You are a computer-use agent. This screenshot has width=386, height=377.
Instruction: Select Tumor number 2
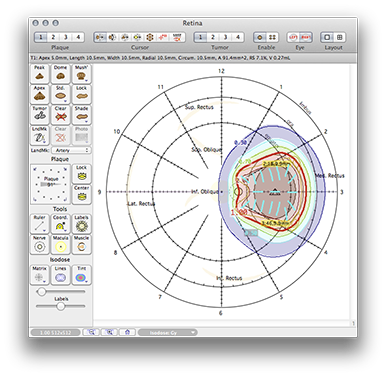213,37
